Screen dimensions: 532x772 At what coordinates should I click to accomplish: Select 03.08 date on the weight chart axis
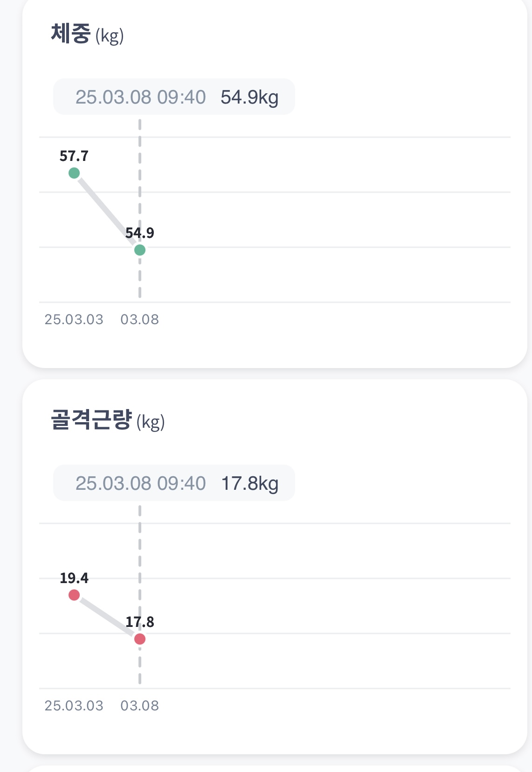coord(140,320)
